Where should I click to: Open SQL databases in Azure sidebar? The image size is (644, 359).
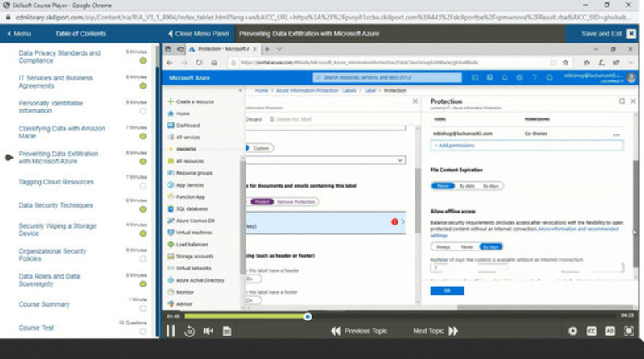(188, 208)
